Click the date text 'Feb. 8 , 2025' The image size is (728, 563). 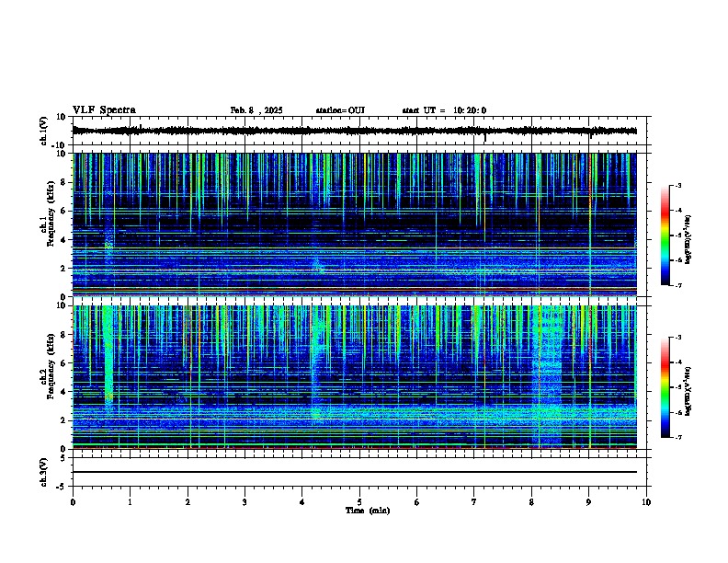click(x=256, y=110)
